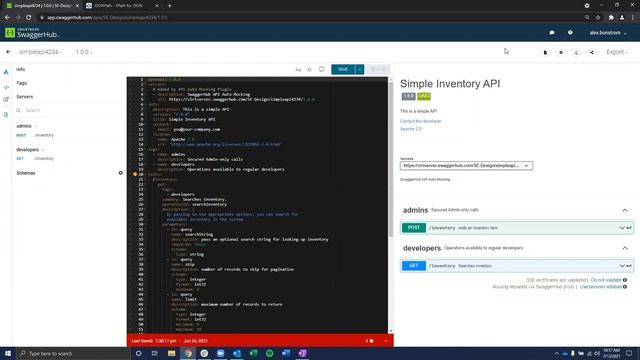640x360 pixels.
Task: Toggle editor light/dark theme sun icon
Action: [x=309, y=69]
